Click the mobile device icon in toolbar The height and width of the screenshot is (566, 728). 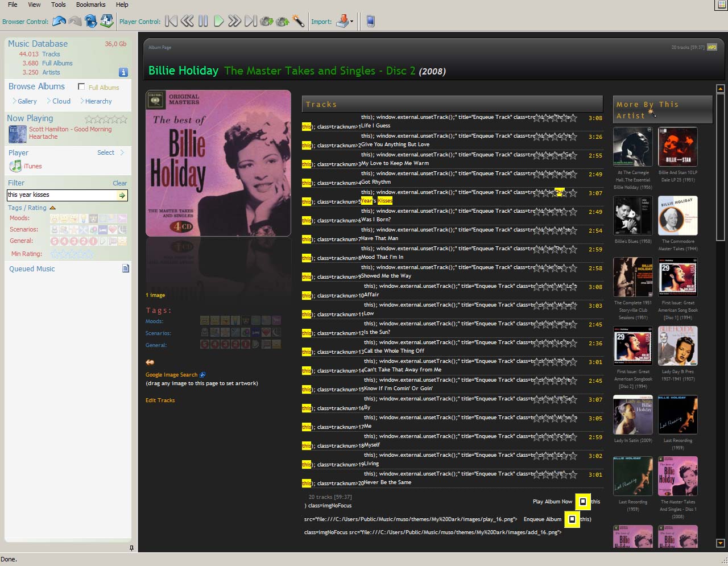[370, 21]
